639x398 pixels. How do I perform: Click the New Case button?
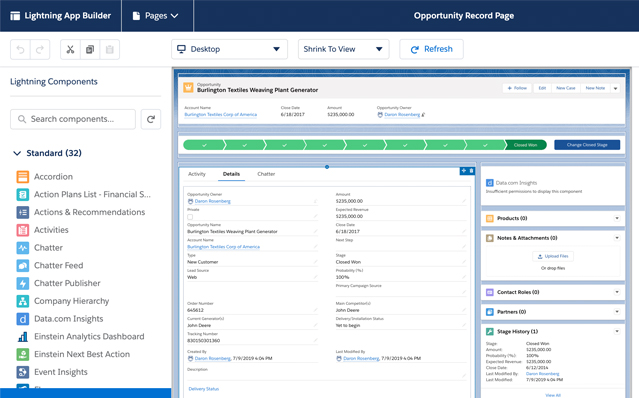(x=566, y=88)
